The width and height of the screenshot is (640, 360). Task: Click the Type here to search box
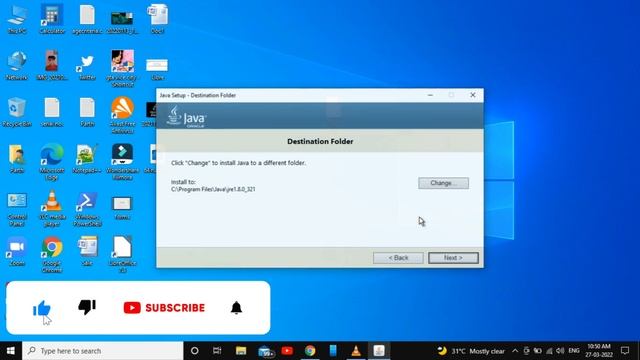coord(102,351)
